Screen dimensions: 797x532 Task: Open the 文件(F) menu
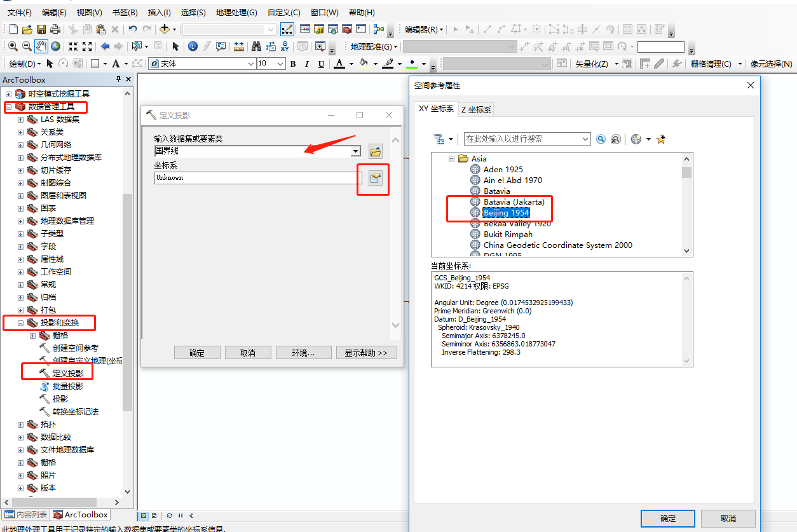[20, 12]
